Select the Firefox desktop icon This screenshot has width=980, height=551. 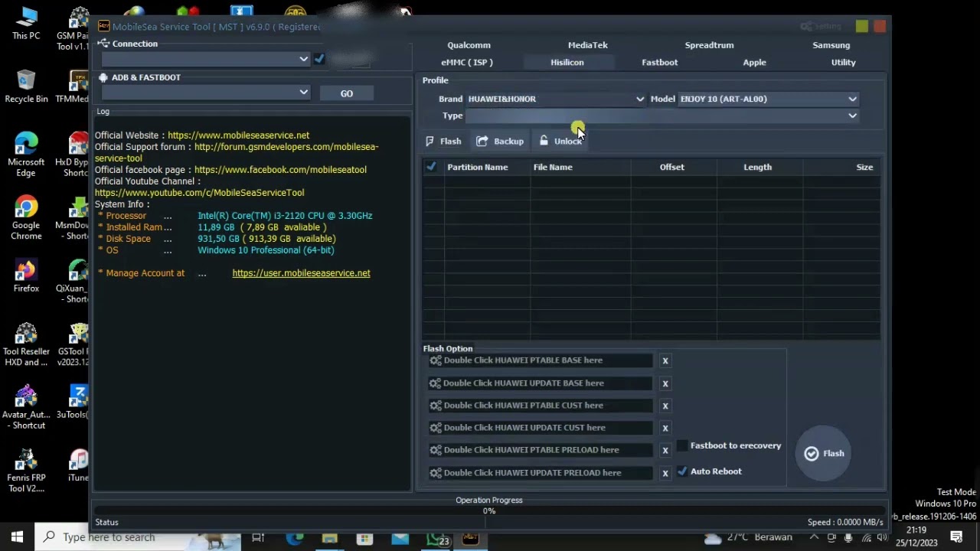tap(26, 276)
